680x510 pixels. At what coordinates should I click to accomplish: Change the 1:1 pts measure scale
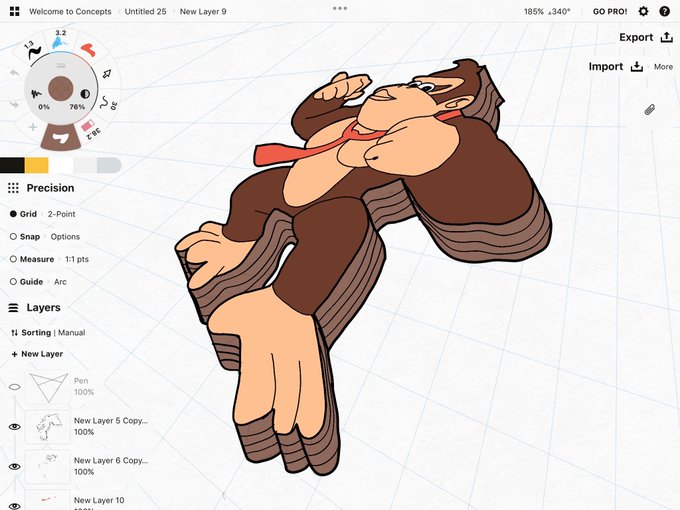(x=77, y=259)
